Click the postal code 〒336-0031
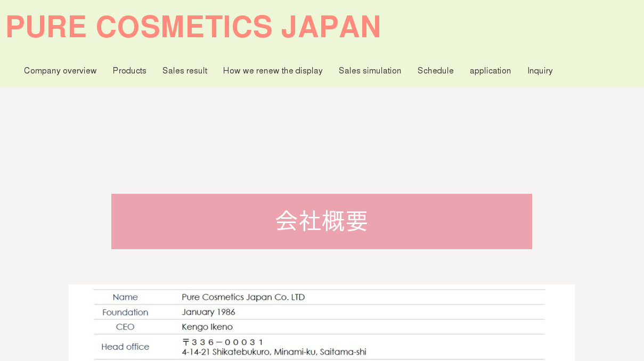644x361 pixels. click(223, 342)
